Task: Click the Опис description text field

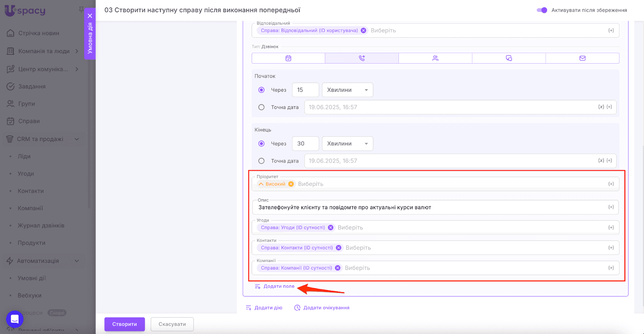Action: (x=431, y=207)
